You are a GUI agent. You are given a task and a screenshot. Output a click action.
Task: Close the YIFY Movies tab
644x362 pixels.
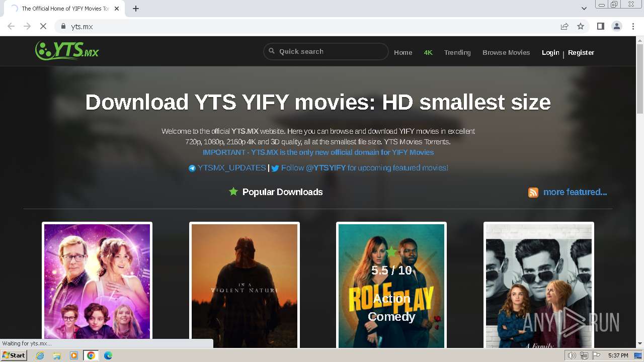[x=117, y=9]
